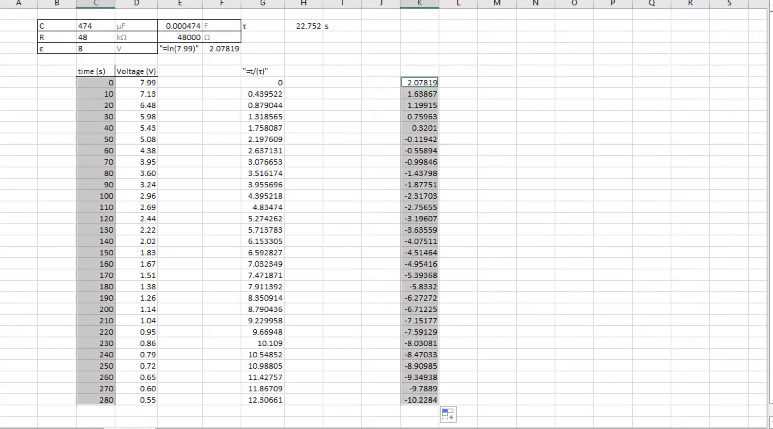Screen dimensions: 773x429
Task: Click the cell with 48 resistance
Action: point(96,37)
